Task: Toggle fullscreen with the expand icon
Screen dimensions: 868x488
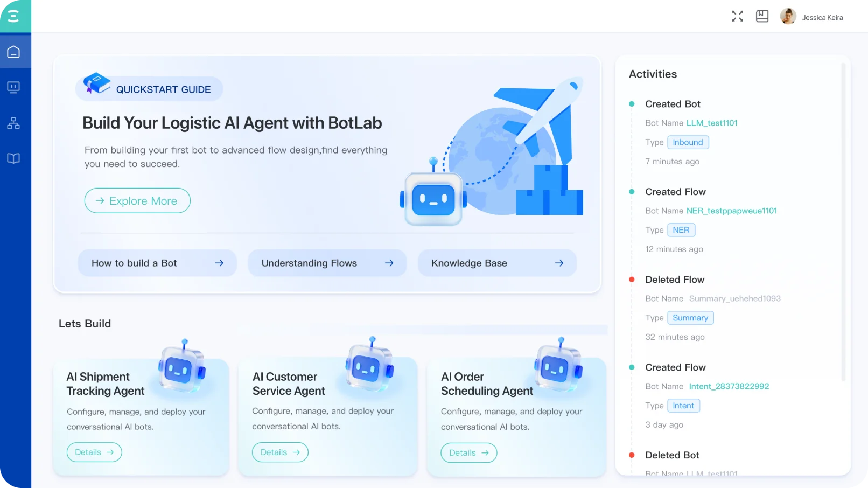Action: click(737, 17)
